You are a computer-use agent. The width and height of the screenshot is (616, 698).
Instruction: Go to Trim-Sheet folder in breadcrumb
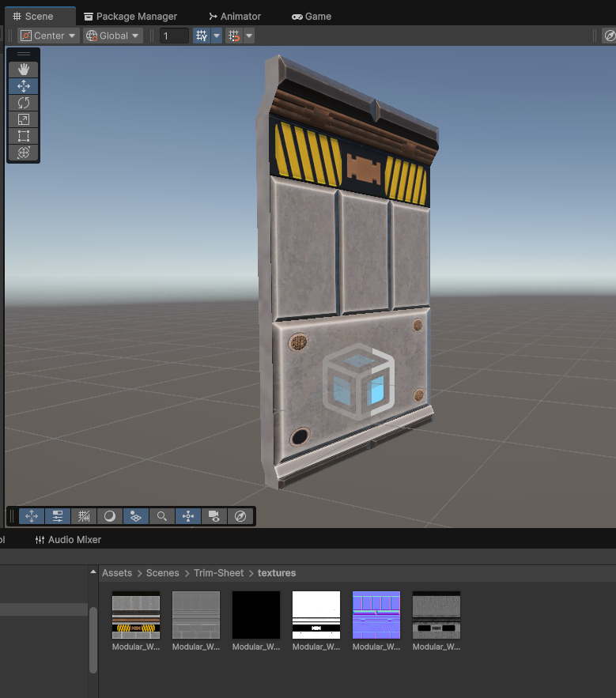(219, 573)
